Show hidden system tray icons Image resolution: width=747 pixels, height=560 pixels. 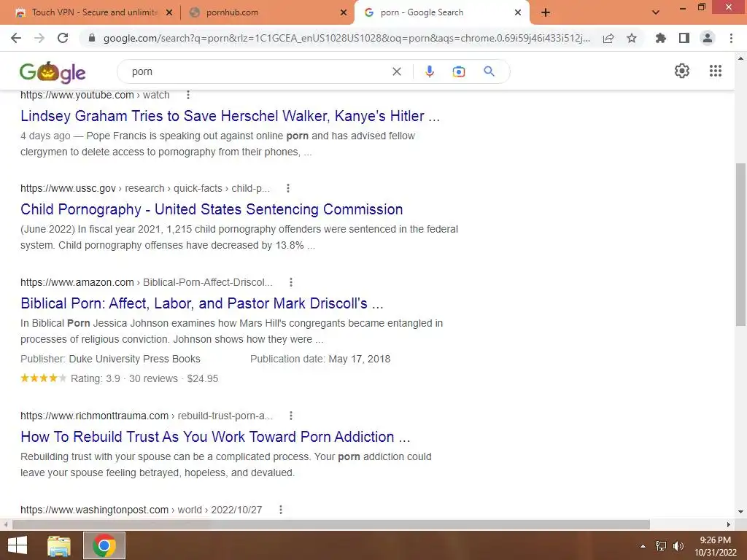(x=643, y=546)
